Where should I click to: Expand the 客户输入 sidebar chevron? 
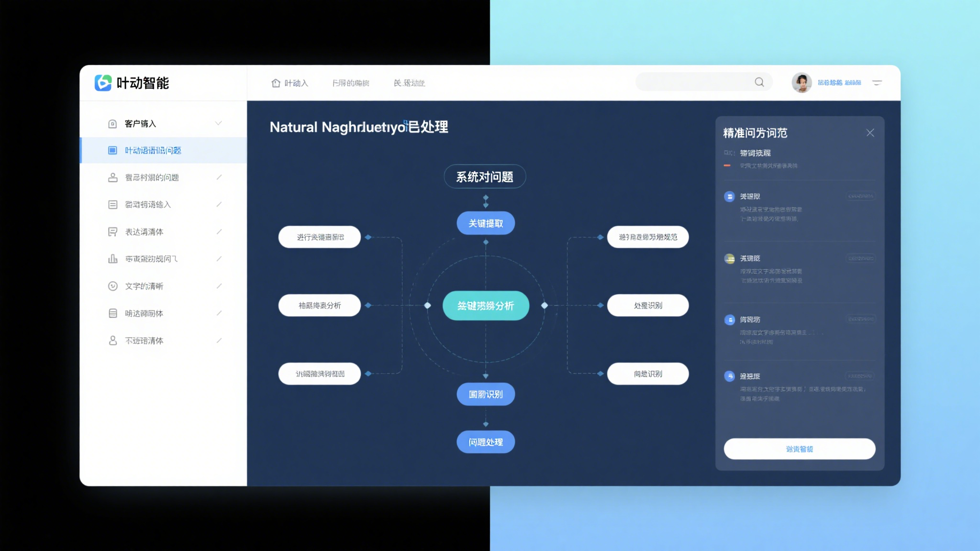click(219, 123)
